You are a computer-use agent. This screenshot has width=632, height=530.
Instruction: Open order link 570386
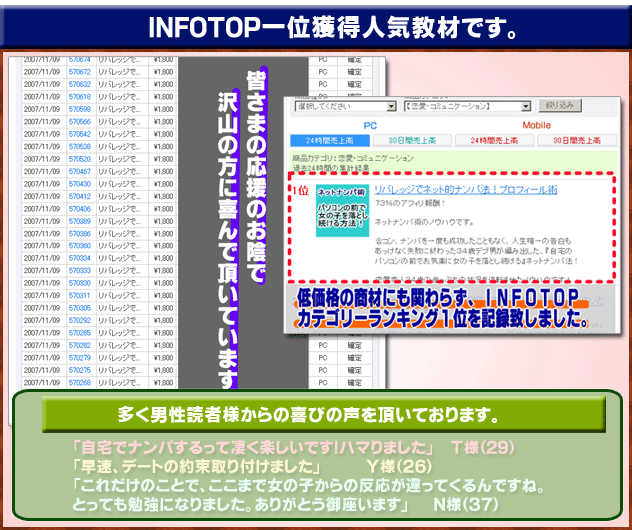pos(79,234)
